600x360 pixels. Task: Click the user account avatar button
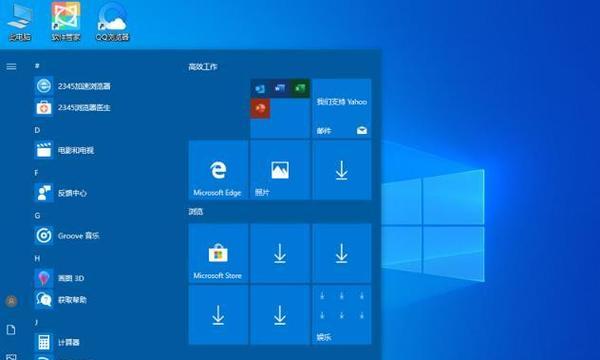[x=11, y=301]
